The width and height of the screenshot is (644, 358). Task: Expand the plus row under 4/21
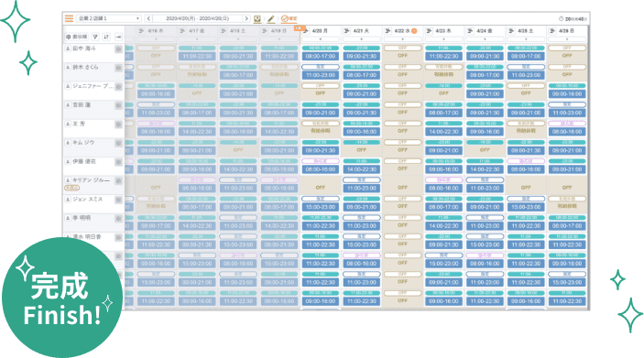coord(362,39)
